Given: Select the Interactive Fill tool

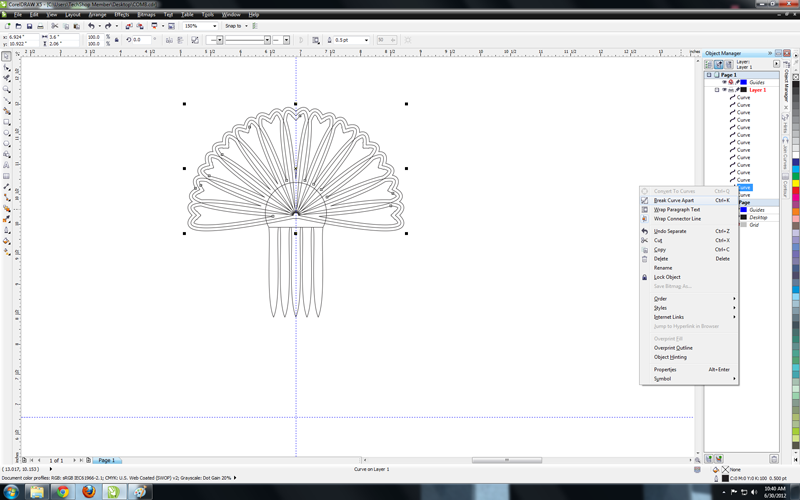Looking at the screenshot, I should tap(7, 252).
